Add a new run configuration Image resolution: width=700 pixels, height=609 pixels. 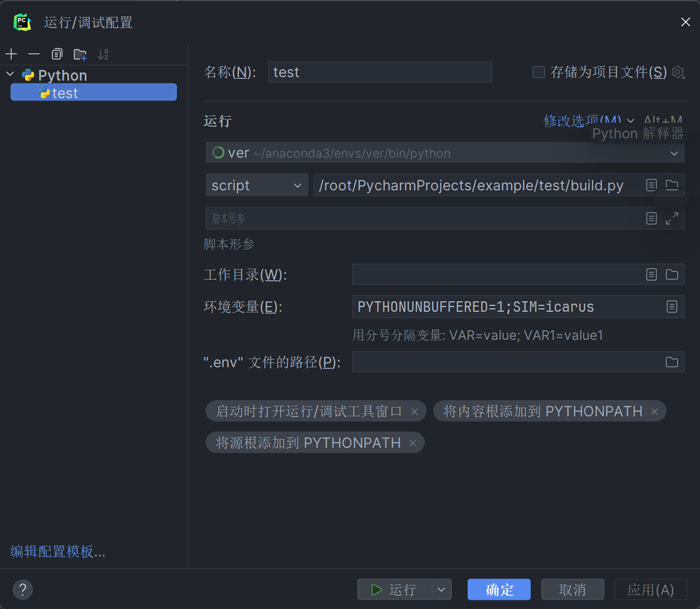(11, 54)
